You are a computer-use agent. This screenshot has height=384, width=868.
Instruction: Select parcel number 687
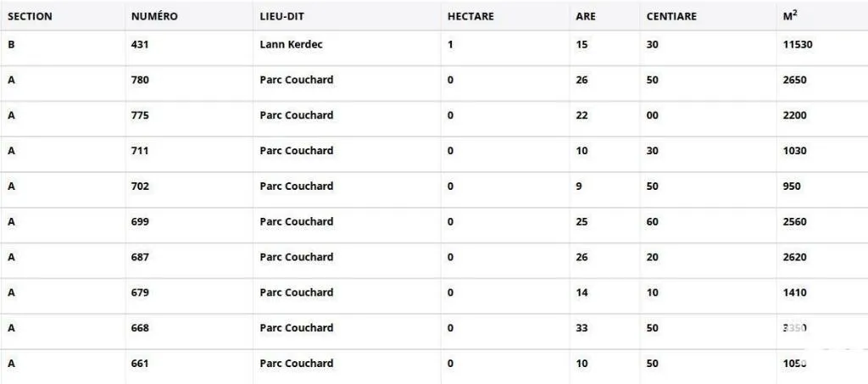(140, 257)
